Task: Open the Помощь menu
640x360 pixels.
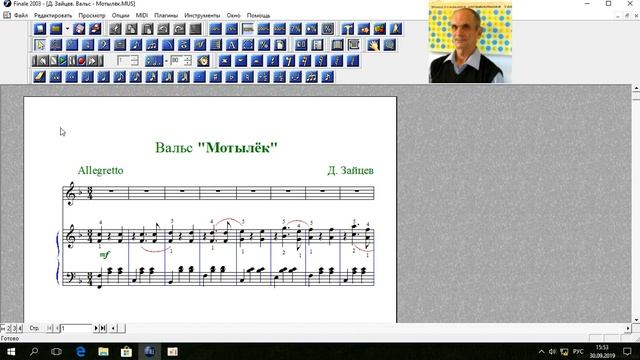Action: 258,15
